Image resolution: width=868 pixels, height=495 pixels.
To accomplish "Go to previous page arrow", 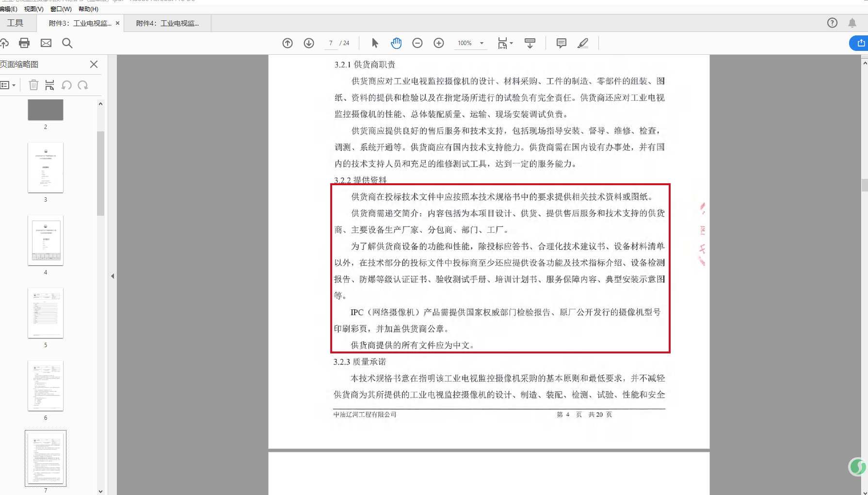I will [x=288, y=43].
